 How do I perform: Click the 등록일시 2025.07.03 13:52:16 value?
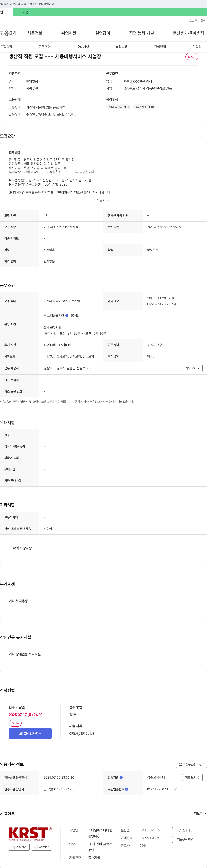(x=59, y=777)
